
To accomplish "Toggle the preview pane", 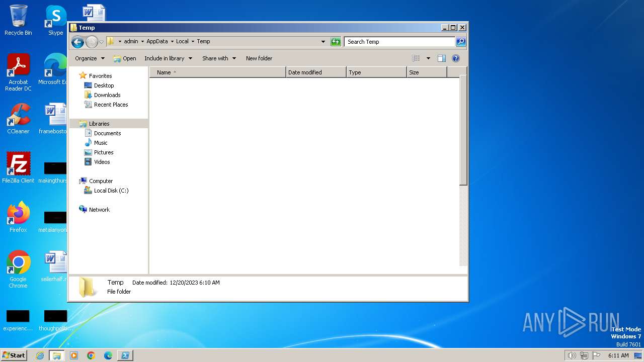I will (x=441, y=58).
